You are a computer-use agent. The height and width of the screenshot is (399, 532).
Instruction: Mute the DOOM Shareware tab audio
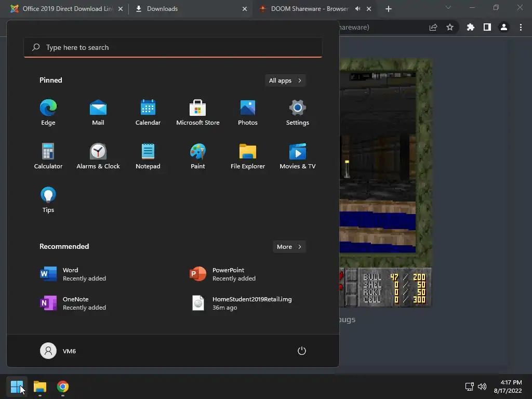(357, 9)
